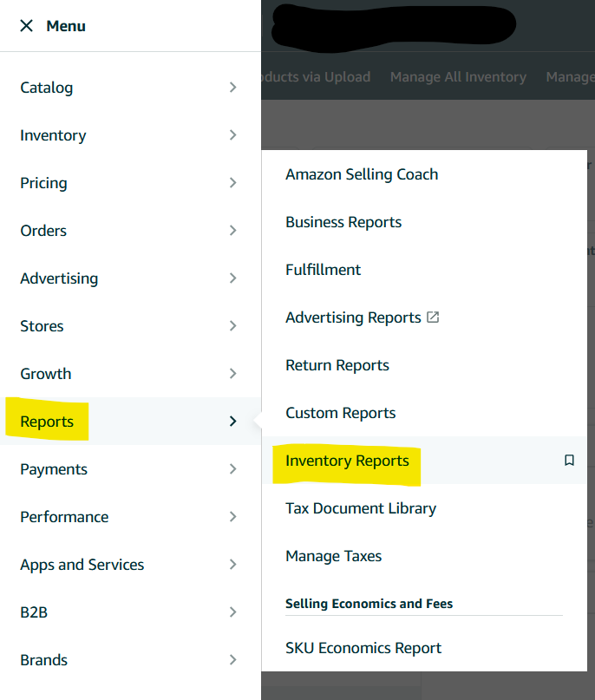This screenshot has height=700, width=595.
Task: Open Advertising Reports submenu link
Action: coord(353,317)
